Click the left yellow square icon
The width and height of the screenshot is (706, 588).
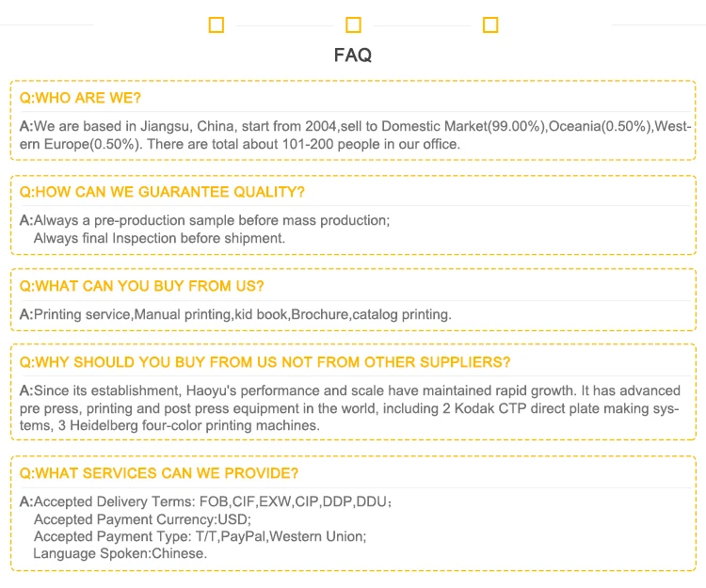point(216,25)
